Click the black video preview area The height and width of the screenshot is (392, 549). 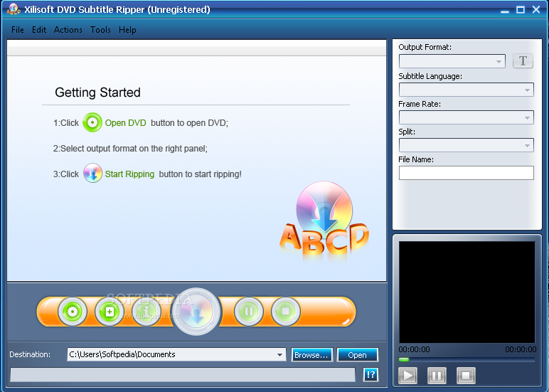[467, 292]
